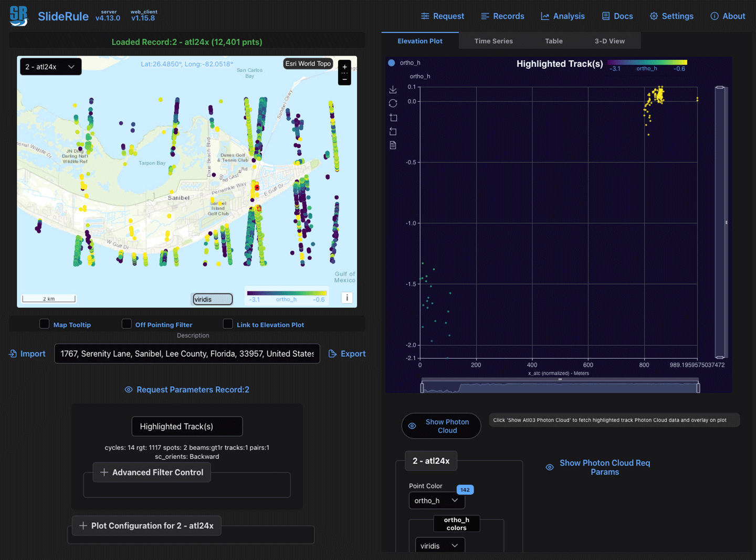Screen dimensions: 756x560
Task: Switch to the Time Series tab
Action: (493, 41)
